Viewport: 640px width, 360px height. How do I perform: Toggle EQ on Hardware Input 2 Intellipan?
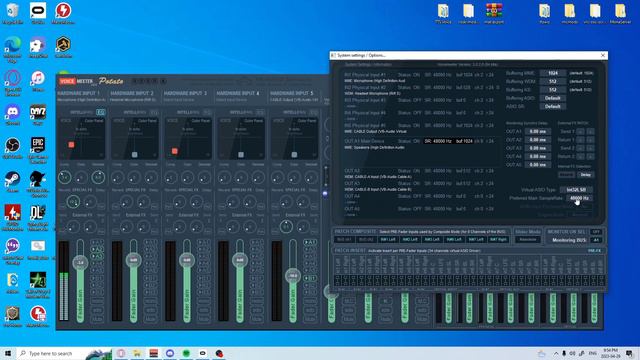[x=154, y=112]
